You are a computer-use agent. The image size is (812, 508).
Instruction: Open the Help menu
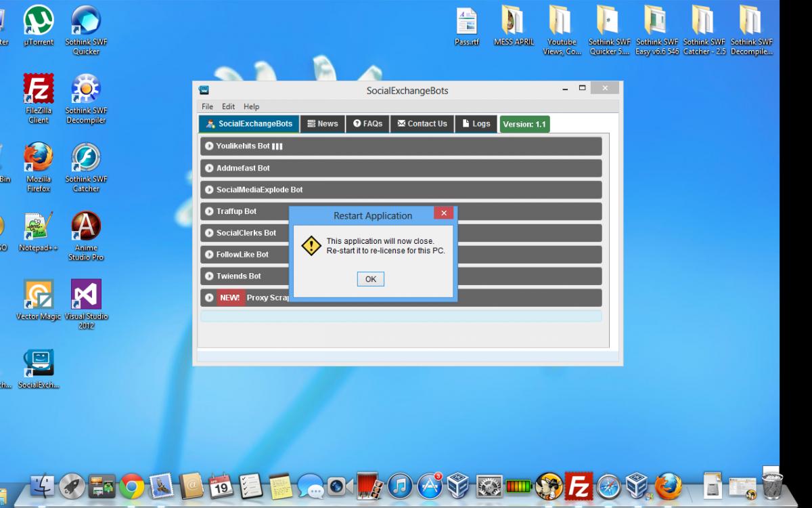pos(251,106)
